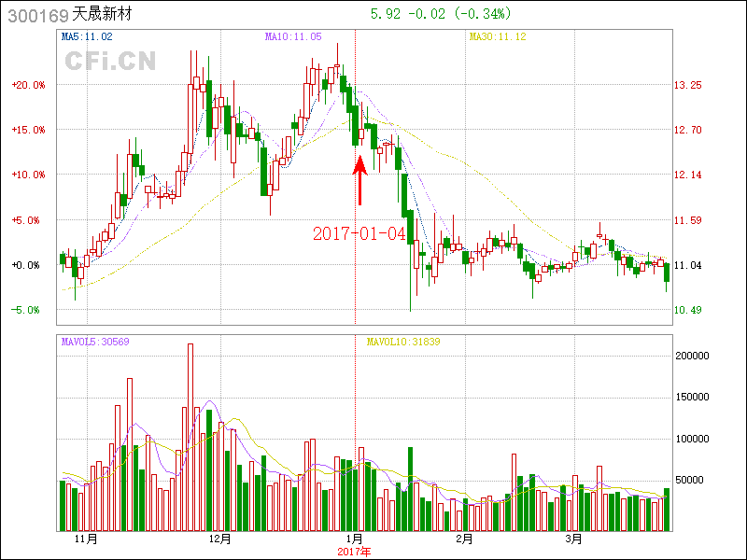The height and width of the screenshot is (560, 747).
Task: Click the 11月 month label on axis
Action: [85, 539]
